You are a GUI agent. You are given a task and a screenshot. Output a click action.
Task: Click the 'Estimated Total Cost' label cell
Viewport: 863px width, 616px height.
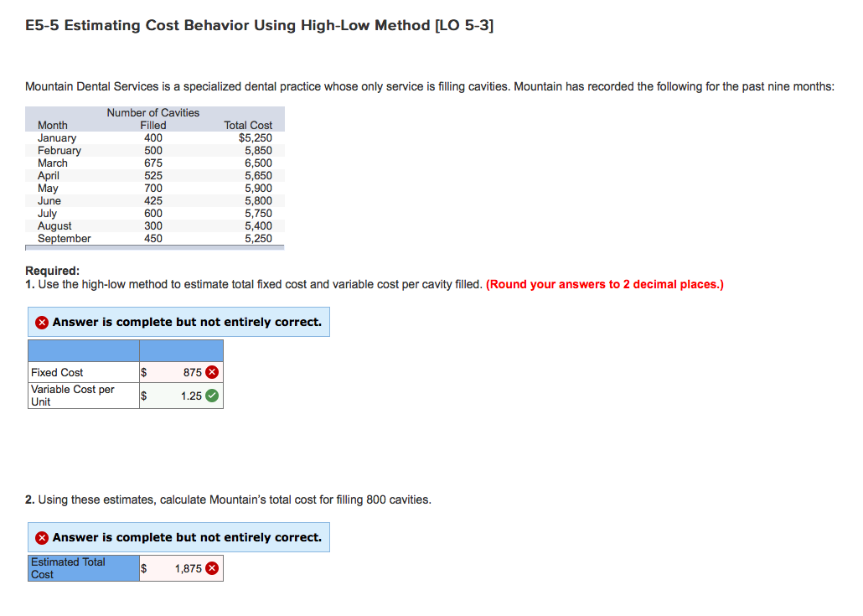[84, 568]
